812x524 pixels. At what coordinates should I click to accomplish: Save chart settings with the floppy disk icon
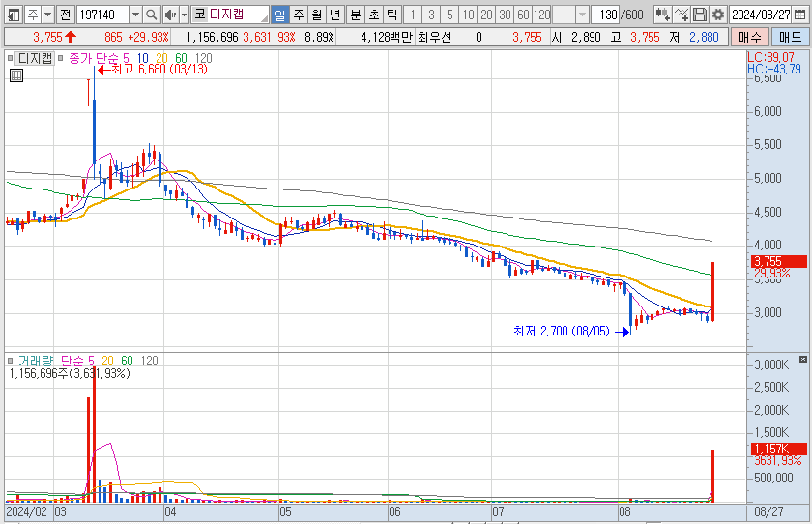700,15
